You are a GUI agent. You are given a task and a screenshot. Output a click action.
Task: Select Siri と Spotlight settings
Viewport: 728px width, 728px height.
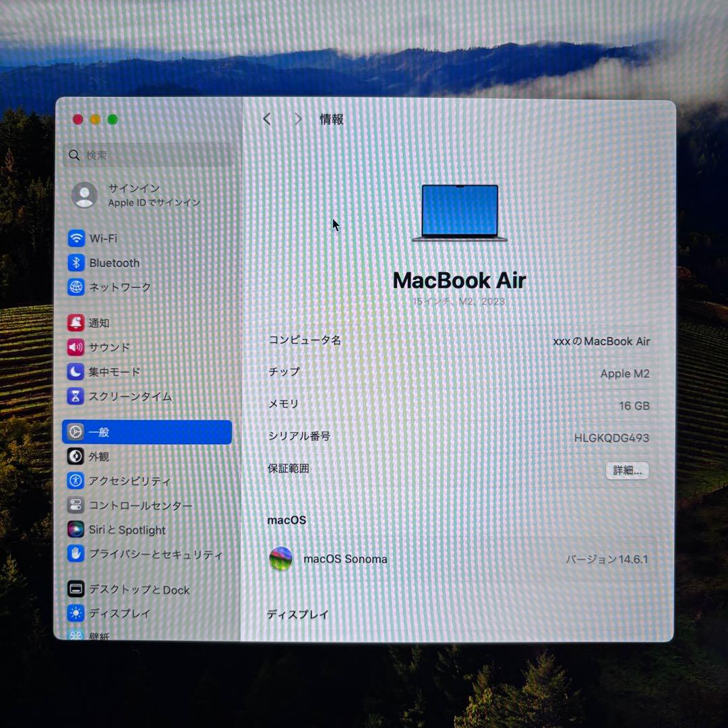(x=76, y=530)
